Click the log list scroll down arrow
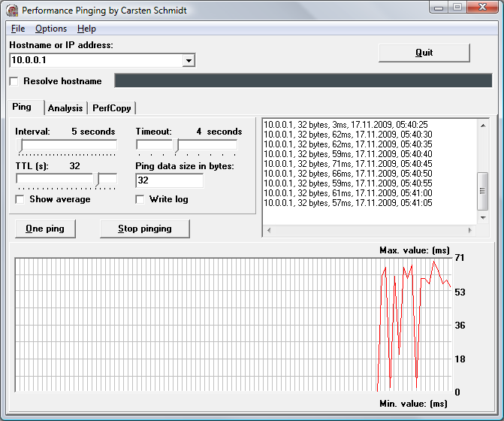Image resolution: width=504 pixels, height=421 pixels. tap(483, 218)
